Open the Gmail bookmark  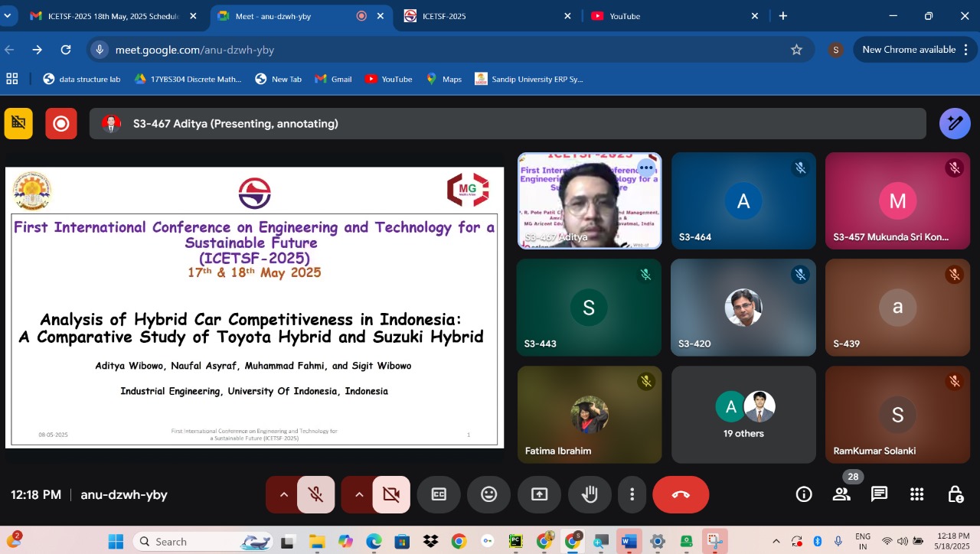click(x=333, y=79)
